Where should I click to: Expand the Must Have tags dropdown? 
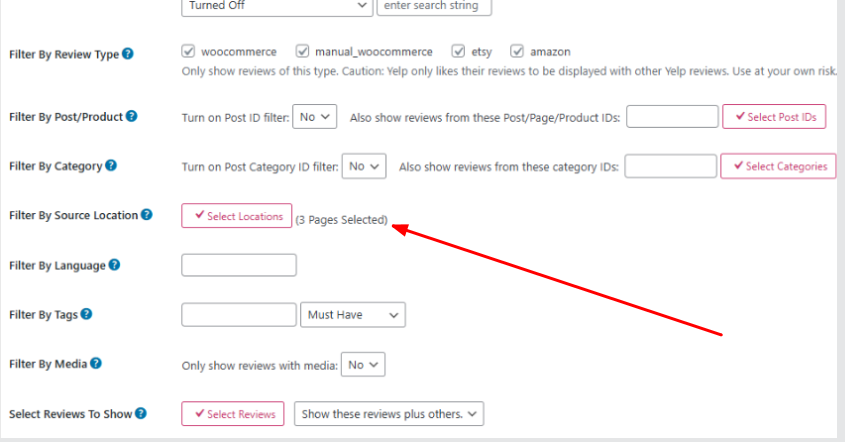tap(353, 315)
